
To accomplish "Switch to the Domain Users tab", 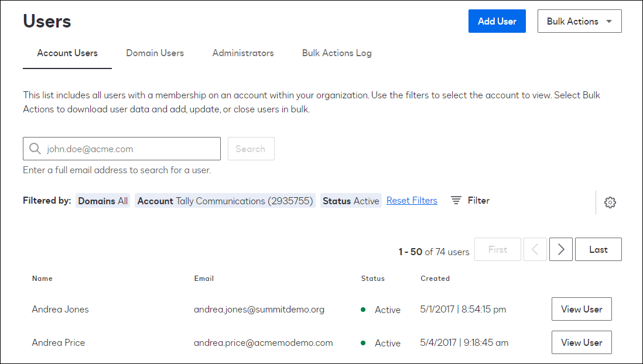I will pos(155,53).
